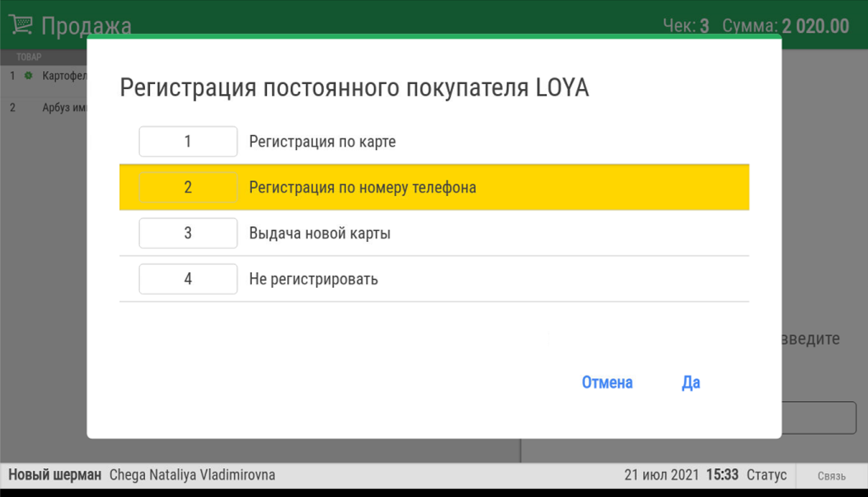
Task: Click cashier name 'Chega Nataliya Vladimirovna'
Action: point(192,475)
